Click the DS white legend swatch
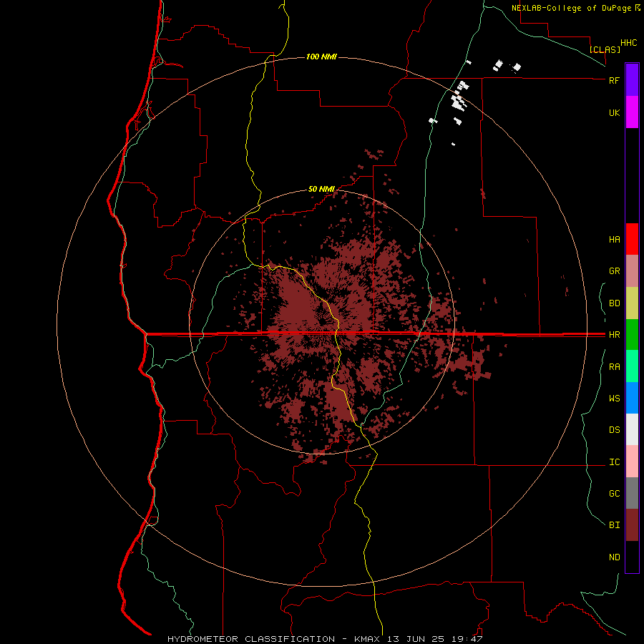This screenshot has width=644, height=644. (x=632, y=429)
